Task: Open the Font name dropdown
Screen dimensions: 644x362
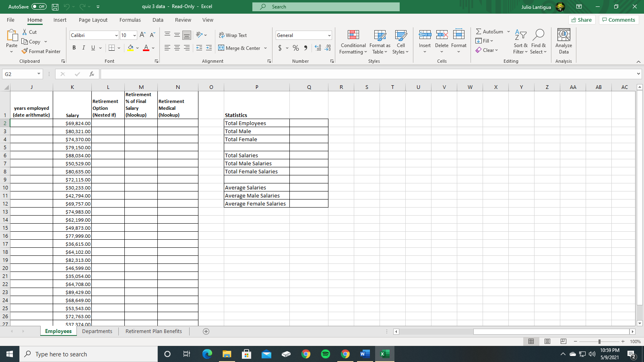Action: [117, 35]
